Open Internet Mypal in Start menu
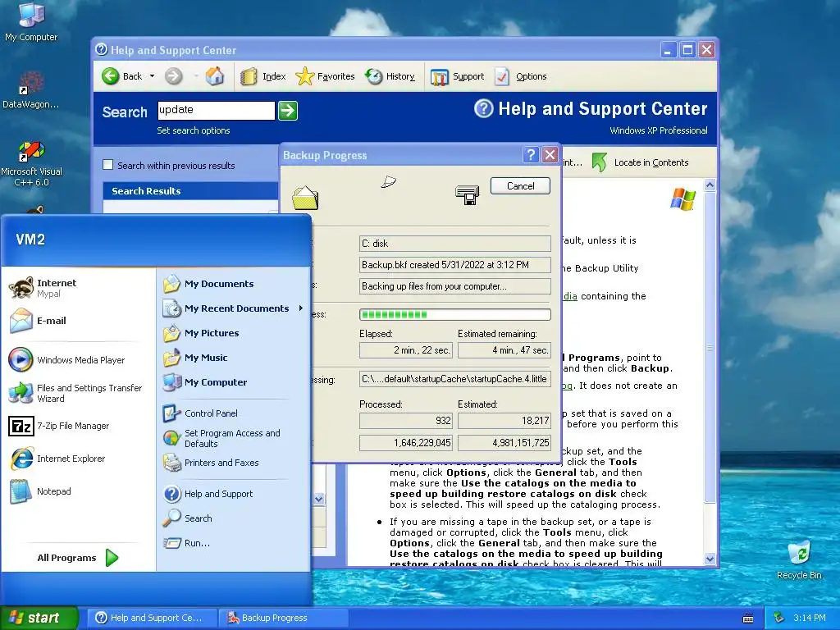 tap(78, 288)
